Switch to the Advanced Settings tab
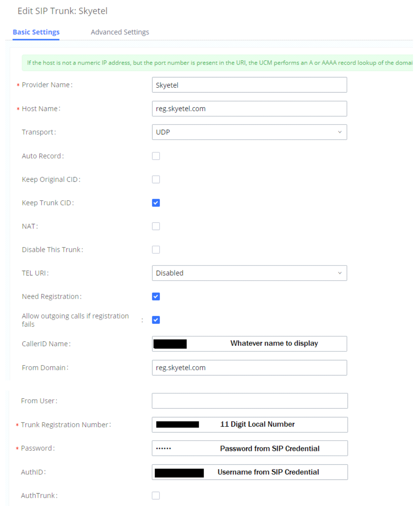This screenshot has width=420, height=506. (x=120, y=32)
